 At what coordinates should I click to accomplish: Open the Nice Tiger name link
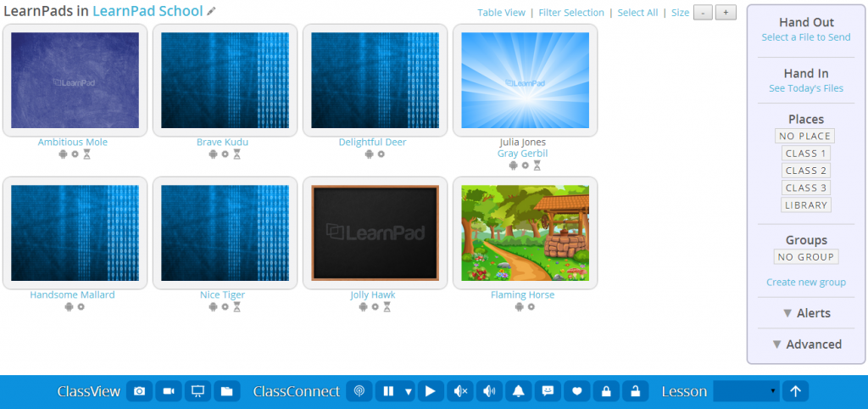coord(223,294)
